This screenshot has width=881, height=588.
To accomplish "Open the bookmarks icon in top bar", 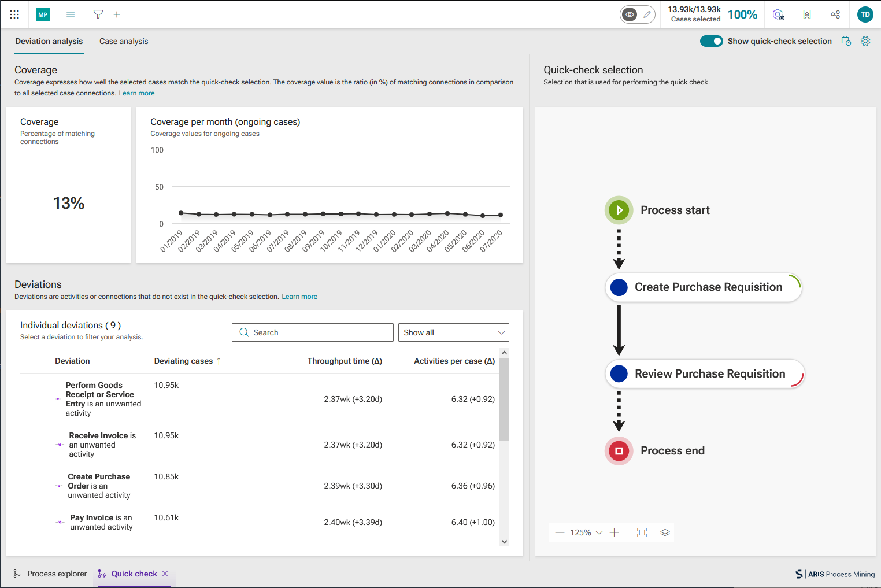I will point(807,14).
